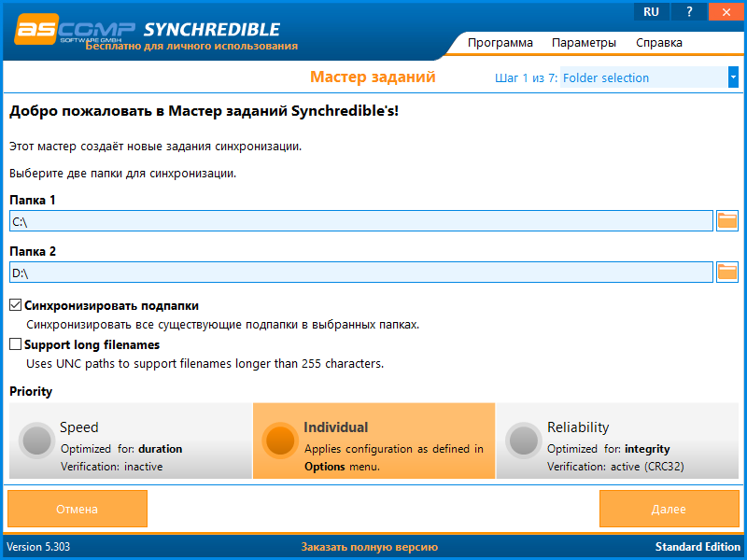This screenshot has height=560, width=747.
Task: Browse for Папка 1 with its folder icon
Action: tap(727, 221)
